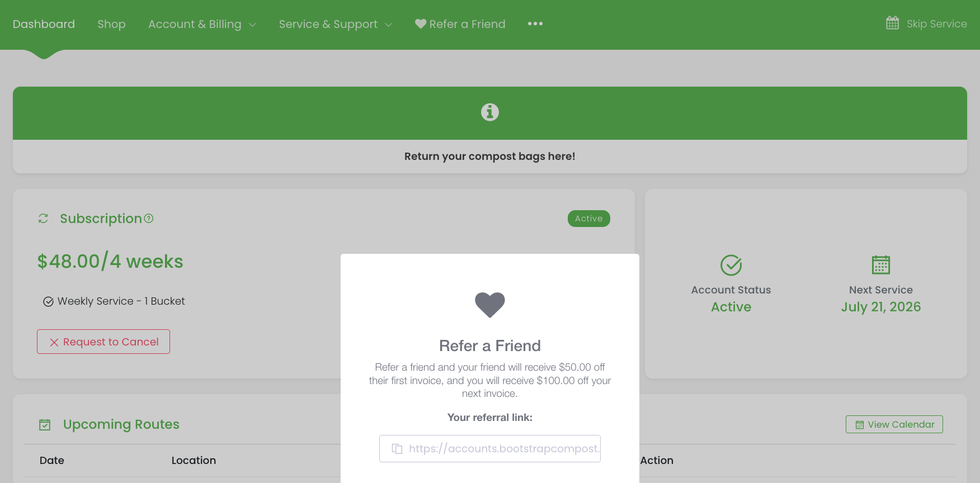Click the info icon in green banner
This screenshot has height=483, width=980.
coord(490,112)
